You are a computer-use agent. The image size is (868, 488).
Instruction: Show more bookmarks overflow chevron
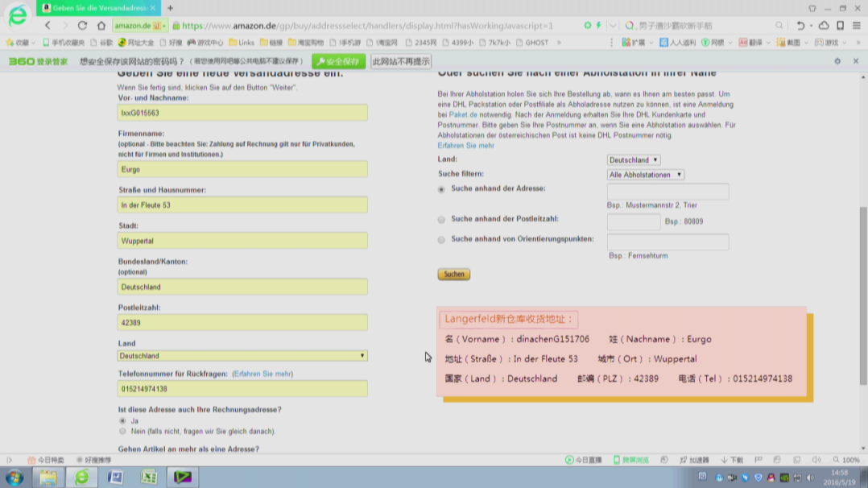[x=559, y=42]
